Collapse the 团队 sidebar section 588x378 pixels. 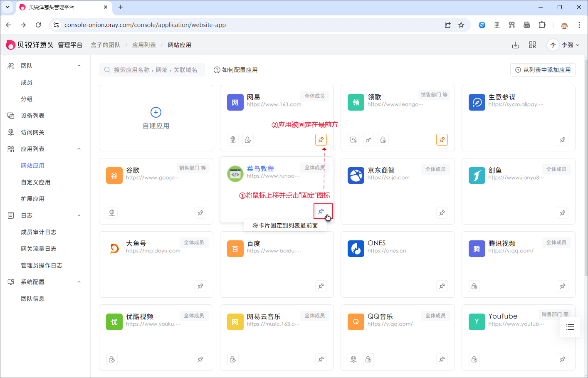click(79, 66)
